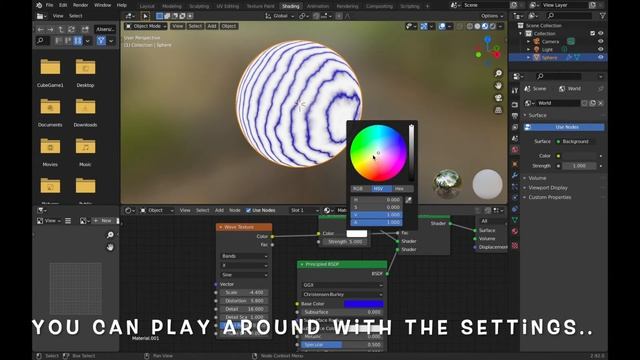The height and width of the screenshot is (360, 640).
Task: Expand the Volume panel
Action: (x=537, y=178)
